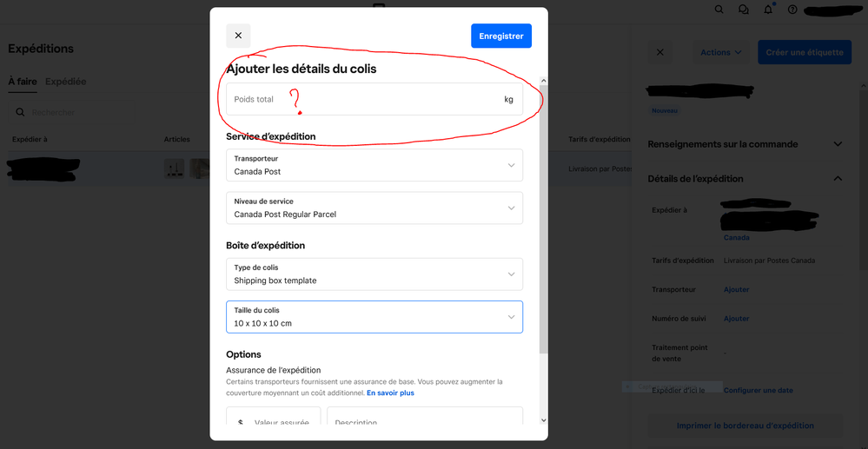868x449 pixels.
Task: Open the messages chat icon
Action: pos(744,10)
